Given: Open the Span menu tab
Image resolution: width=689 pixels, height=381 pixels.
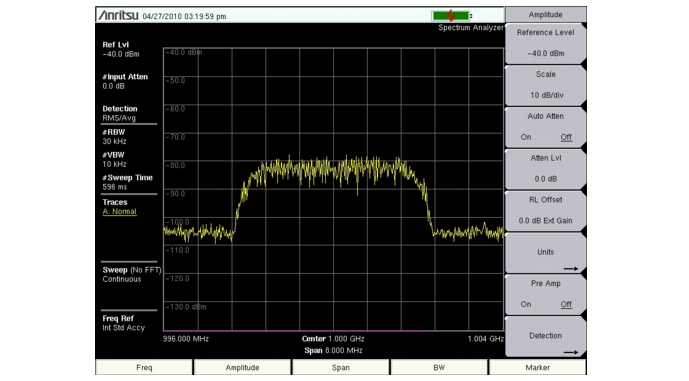Looking at the screenshot, I should click(341, 367).
